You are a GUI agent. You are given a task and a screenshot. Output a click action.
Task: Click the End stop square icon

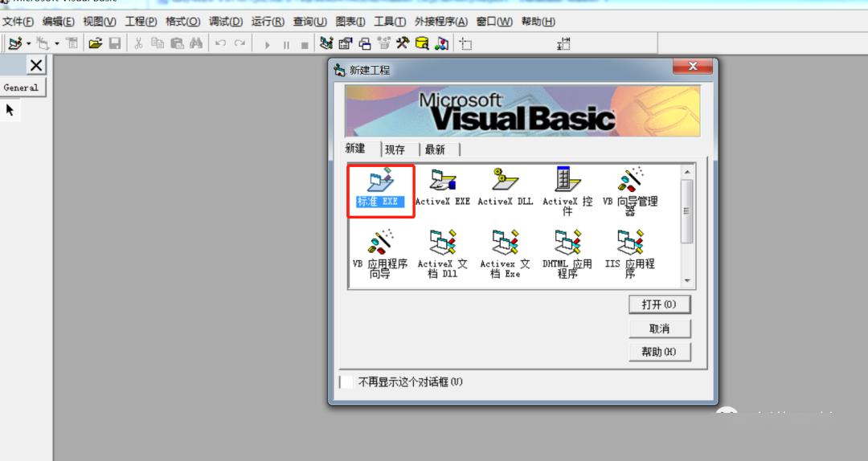point(305,45)
